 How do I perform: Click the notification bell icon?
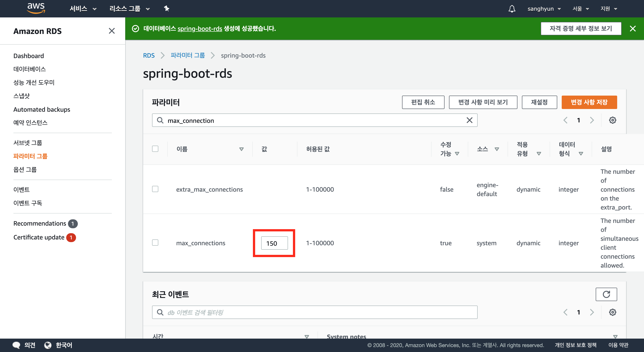point(512,9)
